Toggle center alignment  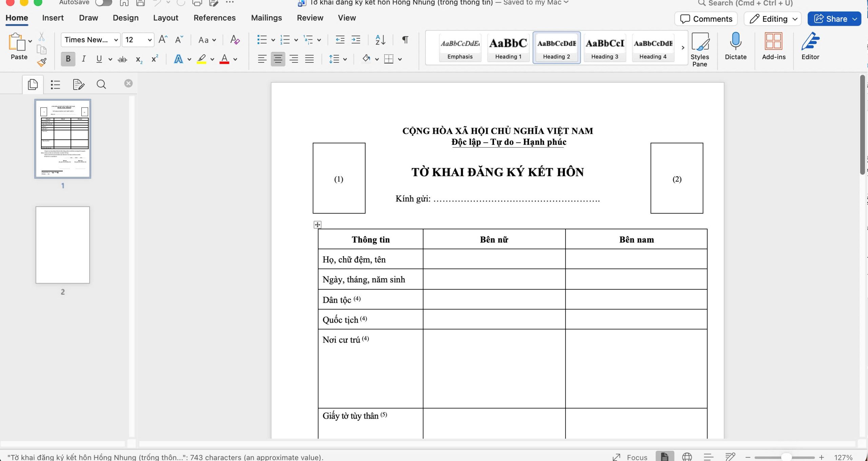(x=278, y=59)
